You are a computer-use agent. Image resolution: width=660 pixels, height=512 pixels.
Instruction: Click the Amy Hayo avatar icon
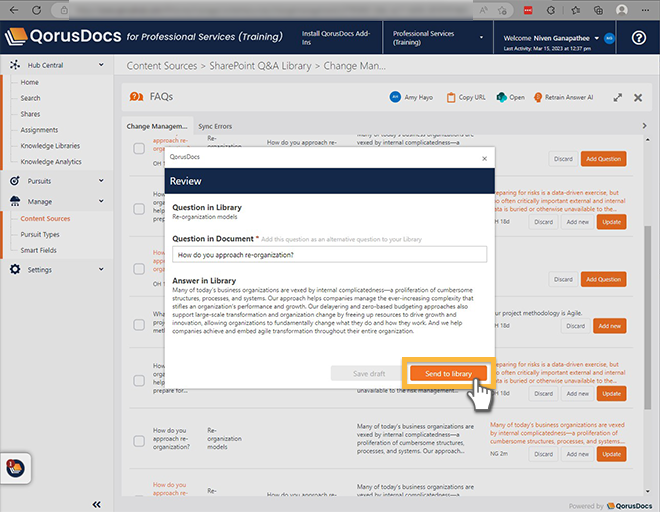395,97
